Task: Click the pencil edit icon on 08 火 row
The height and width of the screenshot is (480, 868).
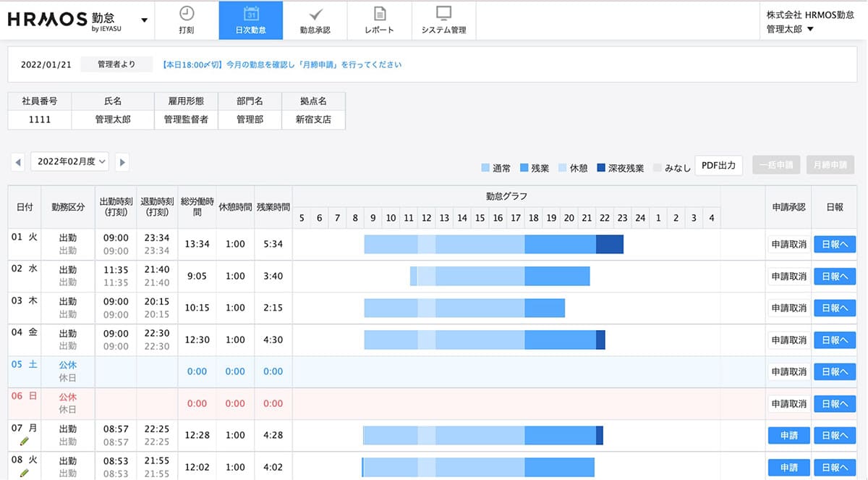Action: (24, 473)
